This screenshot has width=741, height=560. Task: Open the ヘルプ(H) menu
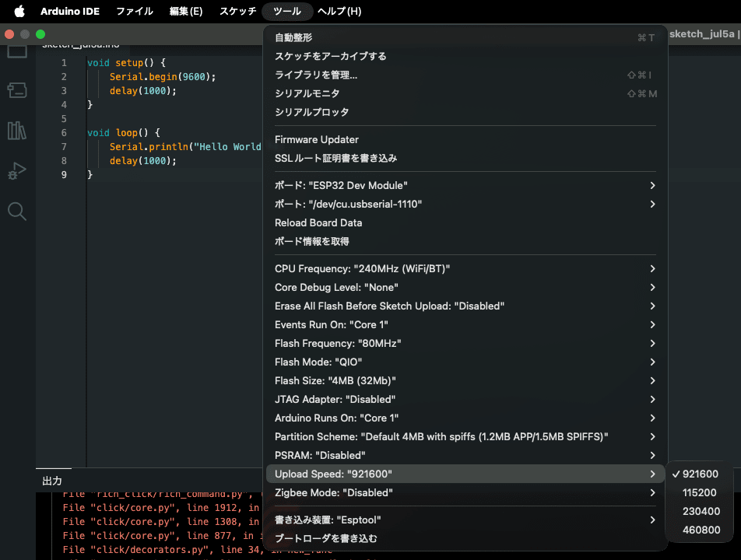click(x=339, y=11)
